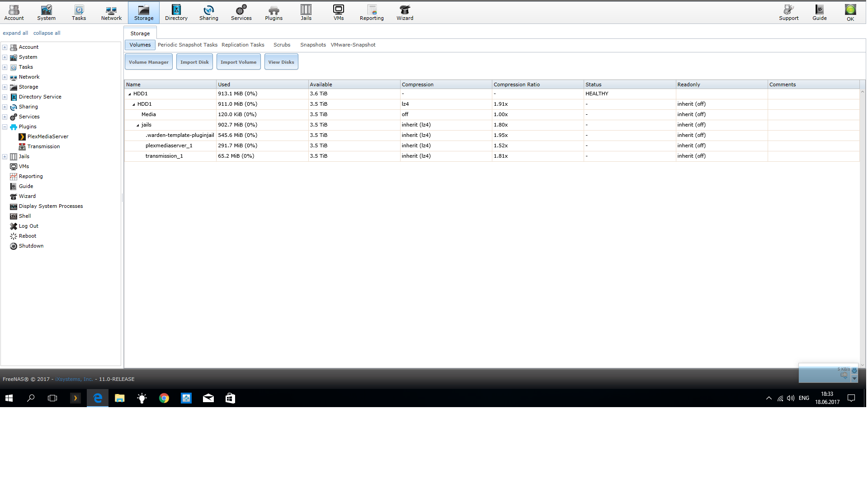Click the Volume Manager button

tap(148, 62)
